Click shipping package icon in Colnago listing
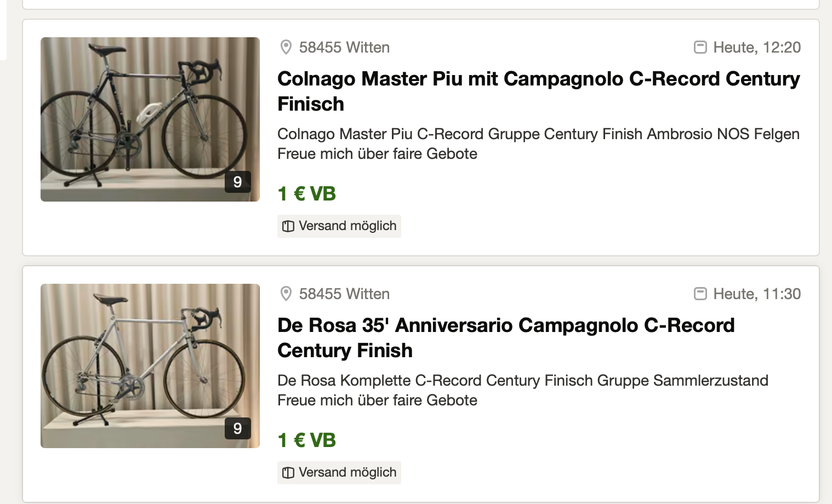This screenshot has height=504, width=832. (288, 226)
